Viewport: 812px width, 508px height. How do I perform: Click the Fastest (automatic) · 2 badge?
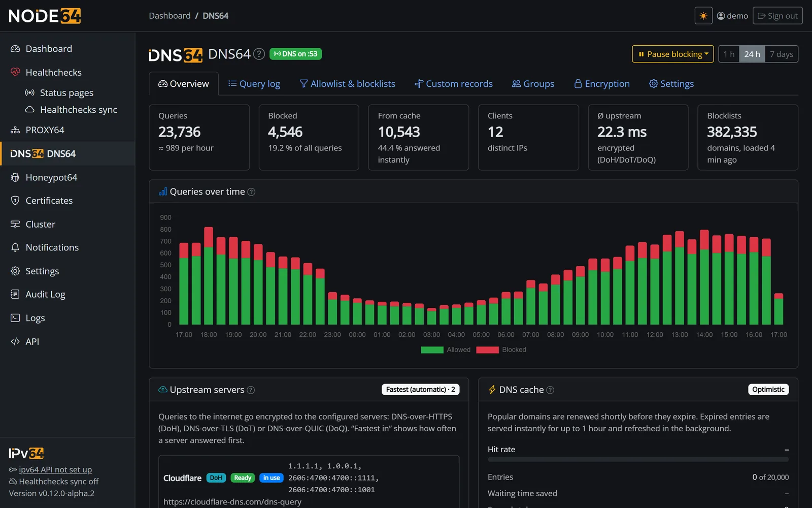(x=420, y=390)
